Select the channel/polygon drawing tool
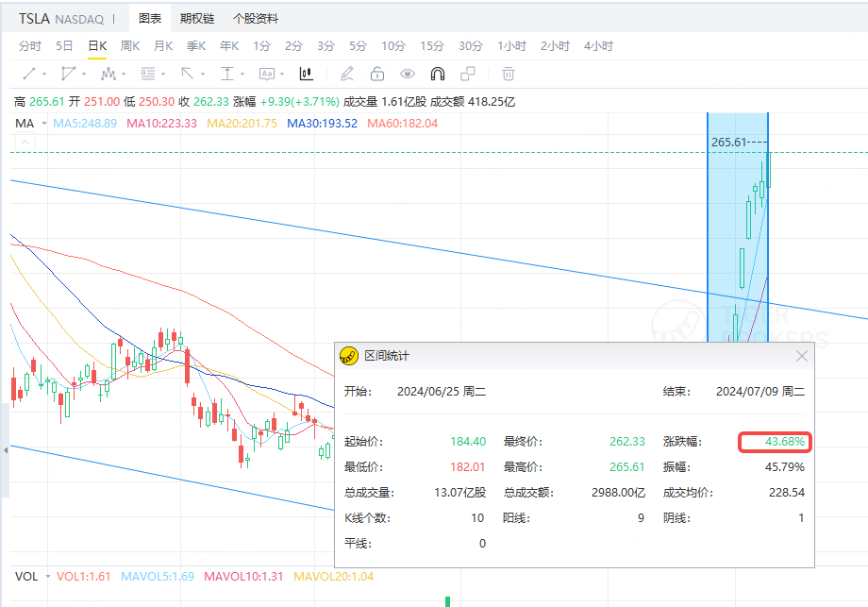This screenshot has width=868, height=607. point(69,74)
